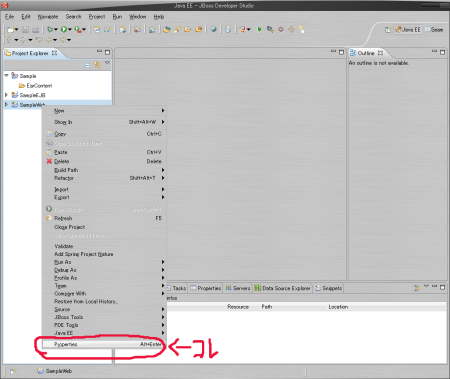The width and height of the screenshot is (450, 379).
Task: Switch to the Seam perspective
Action: point(434,30)
